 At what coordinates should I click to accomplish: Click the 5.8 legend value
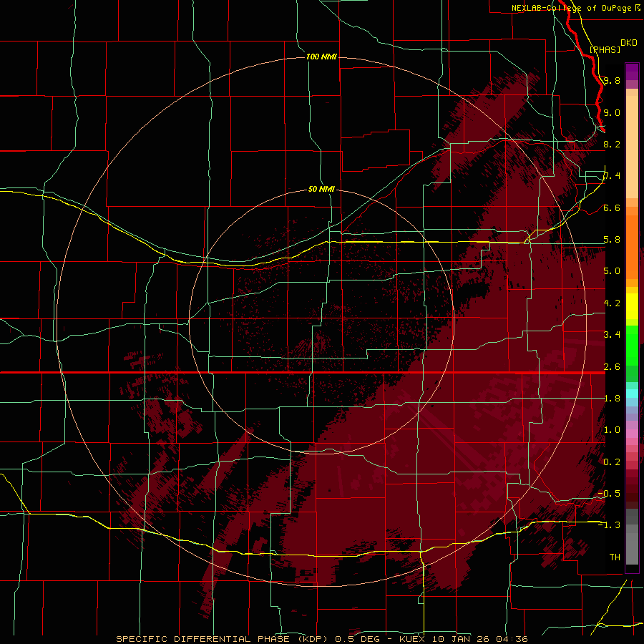coord(612,240)
